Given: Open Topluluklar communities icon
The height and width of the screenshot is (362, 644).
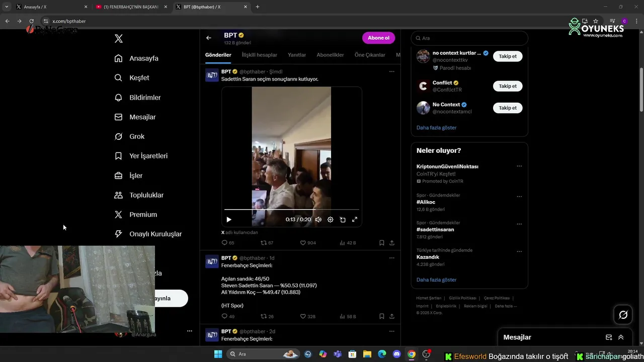Looking at the screenshot, I should coord(119,195).
